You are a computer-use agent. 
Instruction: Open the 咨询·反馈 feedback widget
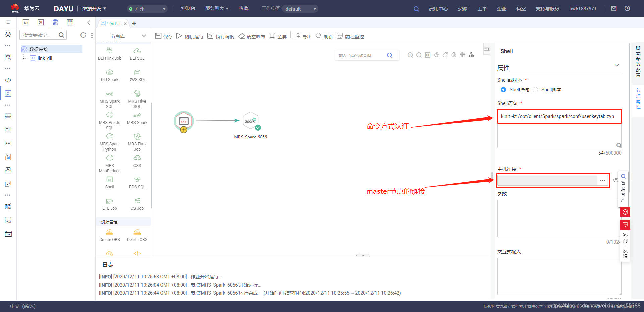[x=625, y=245]
